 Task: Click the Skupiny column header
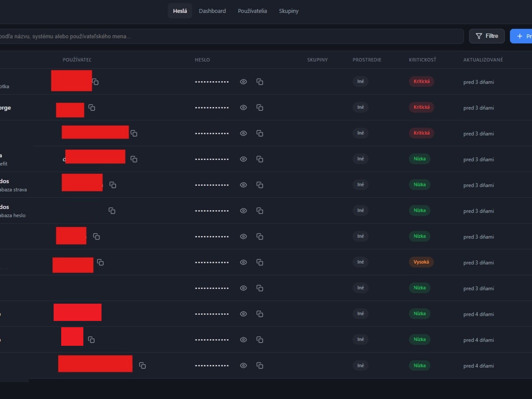click(x=317, y=60)
